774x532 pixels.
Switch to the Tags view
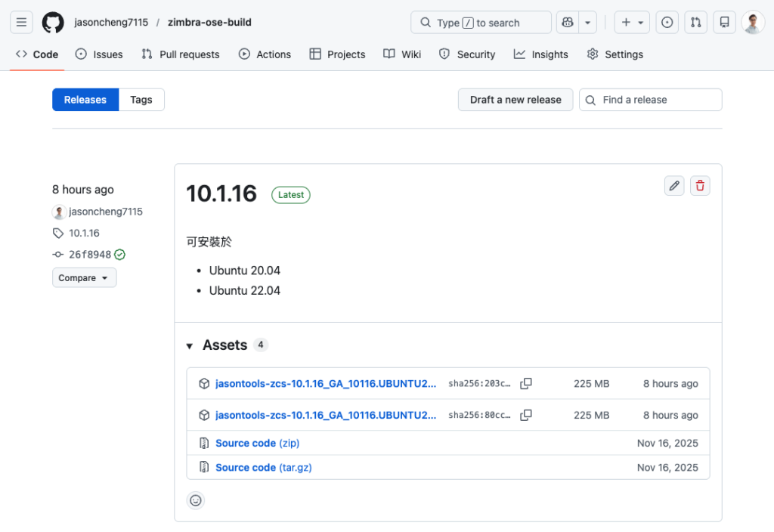click(141, 100)
